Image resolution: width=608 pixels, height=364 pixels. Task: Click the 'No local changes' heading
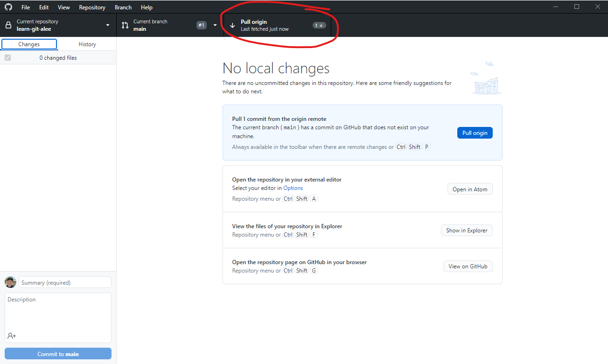point(276,69)
